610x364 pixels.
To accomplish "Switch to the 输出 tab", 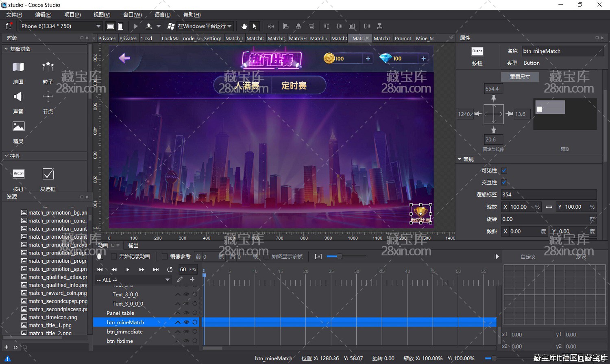I will pos(133,245).
